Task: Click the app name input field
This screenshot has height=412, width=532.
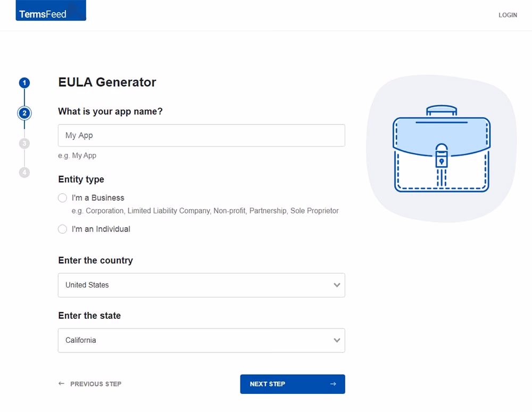Action: click(x=201, y=135)
